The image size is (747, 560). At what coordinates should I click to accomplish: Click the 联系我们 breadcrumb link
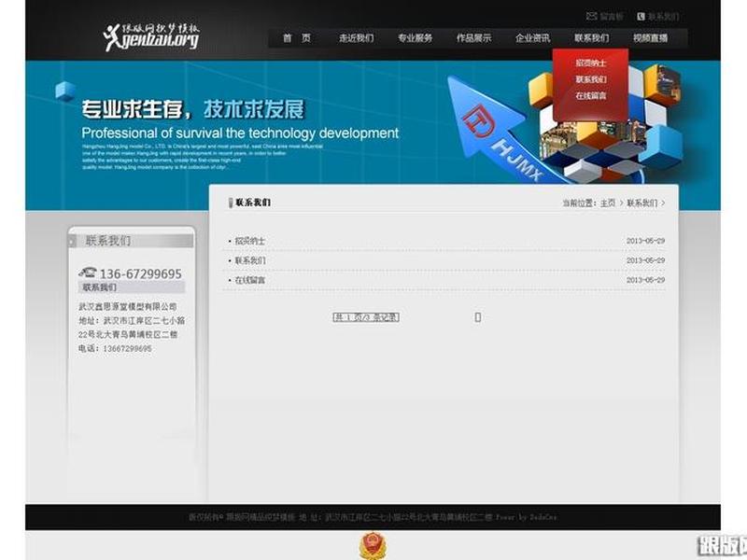pos(641,203)
